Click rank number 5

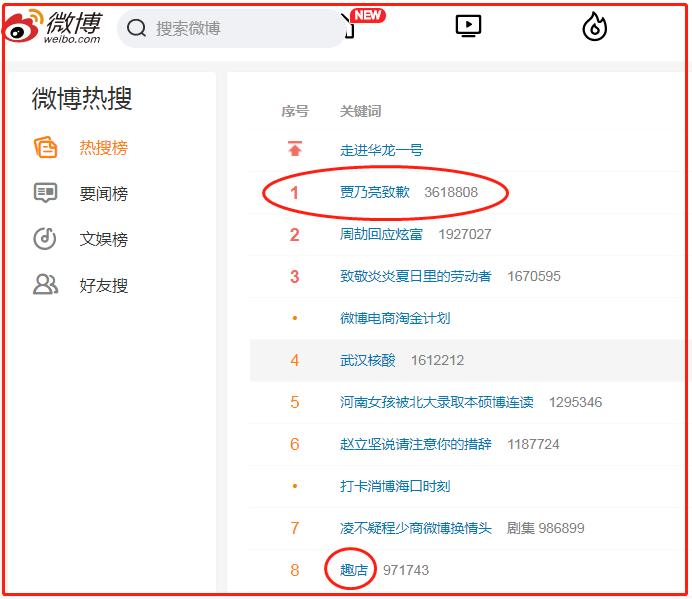[294, 402]
